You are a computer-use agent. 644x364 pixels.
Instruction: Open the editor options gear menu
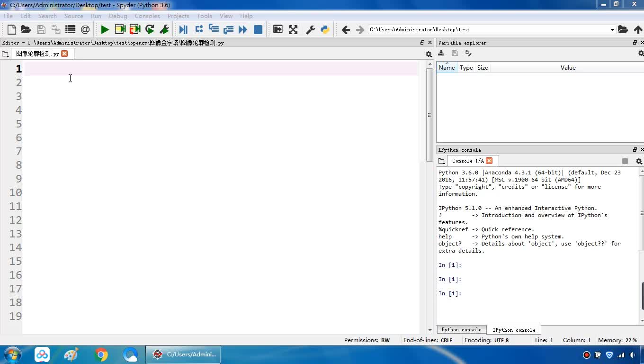click(429, 54)
